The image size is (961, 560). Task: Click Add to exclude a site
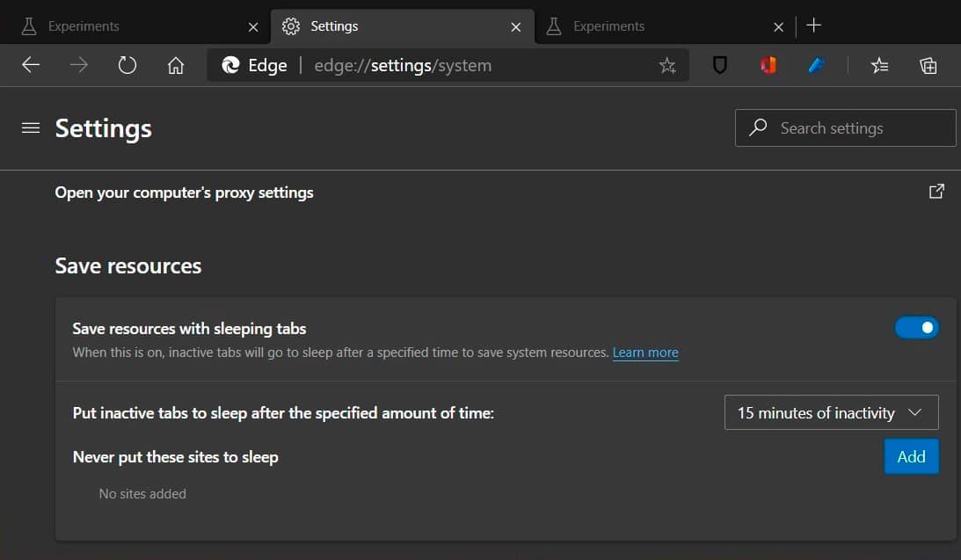911,456
